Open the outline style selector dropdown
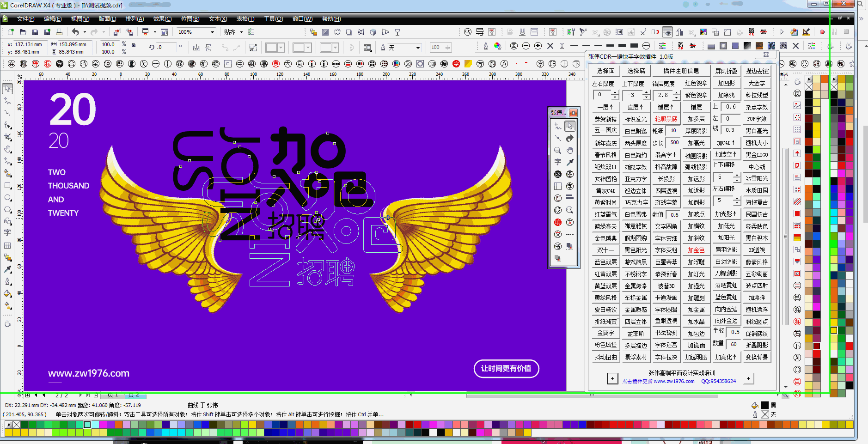This screenshot has width=868, height=444. point(308,47)
